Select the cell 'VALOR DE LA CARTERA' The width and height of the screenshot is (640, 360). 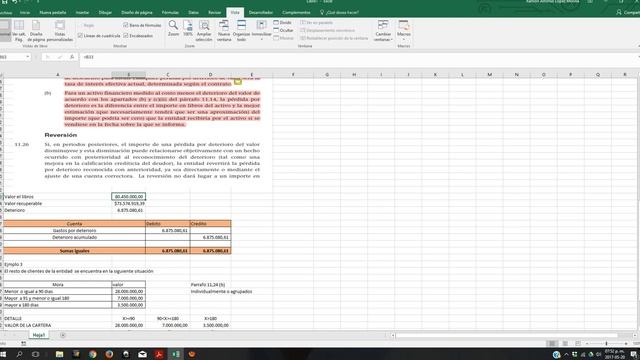pos(57,326)
